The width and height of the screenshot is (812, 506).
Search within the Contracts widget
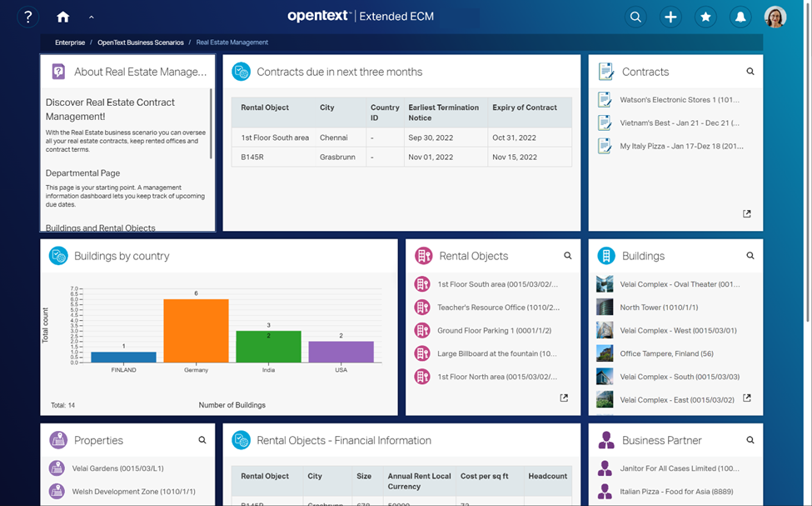coord(750,72)
